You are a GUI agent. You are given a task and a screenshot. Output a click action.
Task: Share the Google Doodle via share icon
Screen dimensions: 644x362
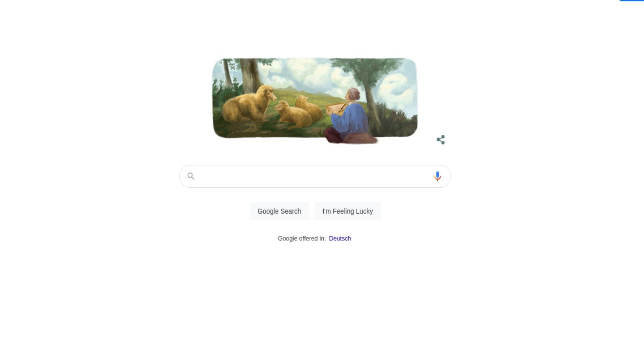[441, 140]
